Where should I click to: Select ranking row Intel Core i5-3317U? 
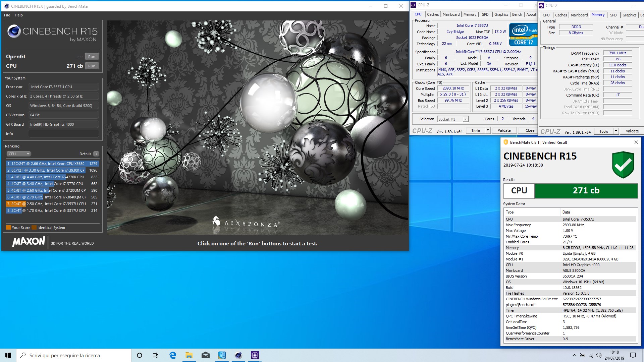pyautogui.click(x=52, y=210)
